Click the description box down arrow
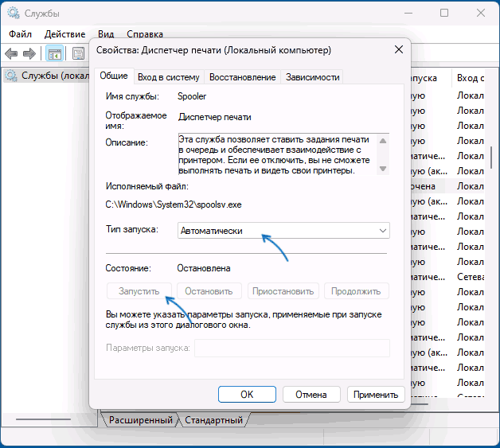This screenshot has width=500, height=448. click(383, 169)
